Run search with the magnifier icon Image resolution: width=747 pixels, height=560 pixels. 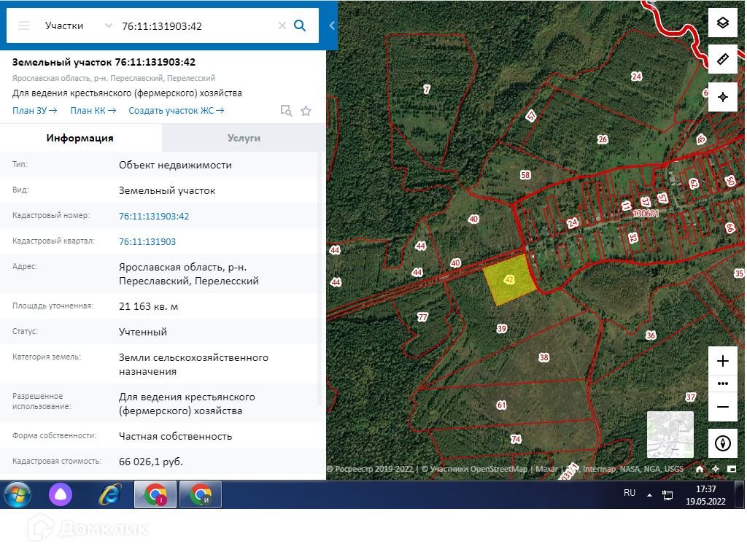[300, 26]
